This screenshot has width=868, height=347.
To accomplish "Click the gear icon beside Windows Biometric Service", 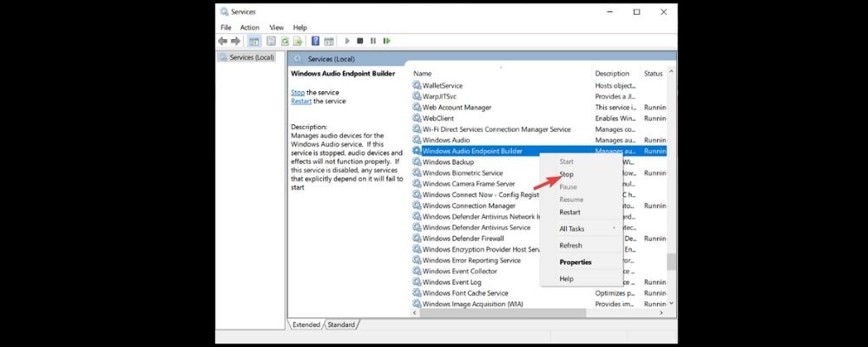I will (417, 173).
